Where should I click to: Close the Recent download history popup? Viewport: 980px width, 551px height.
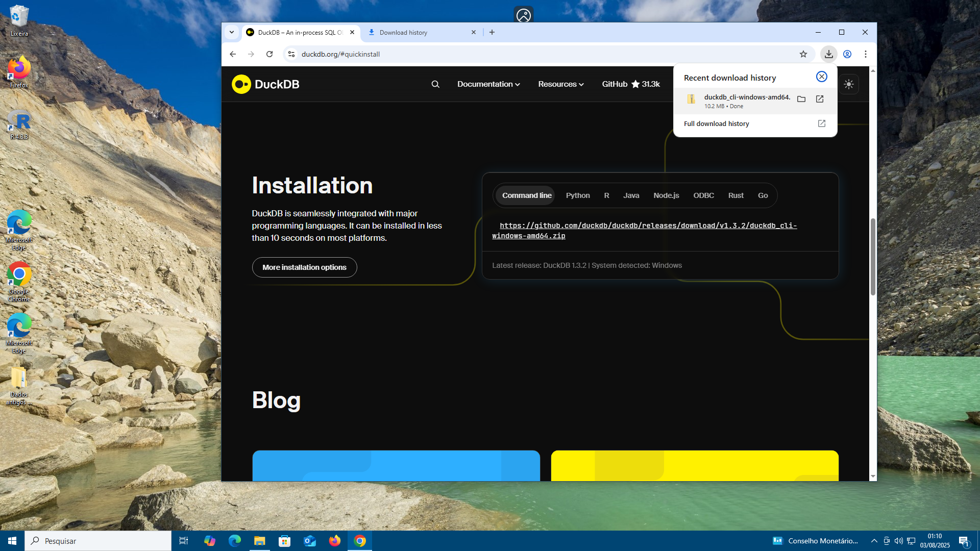821,77
